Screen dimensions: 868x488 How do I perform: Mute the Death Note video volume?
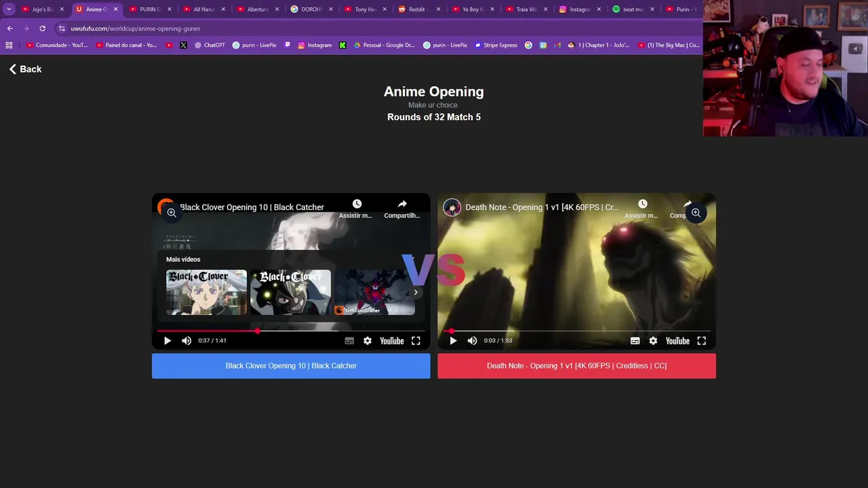tap(472, 341)
